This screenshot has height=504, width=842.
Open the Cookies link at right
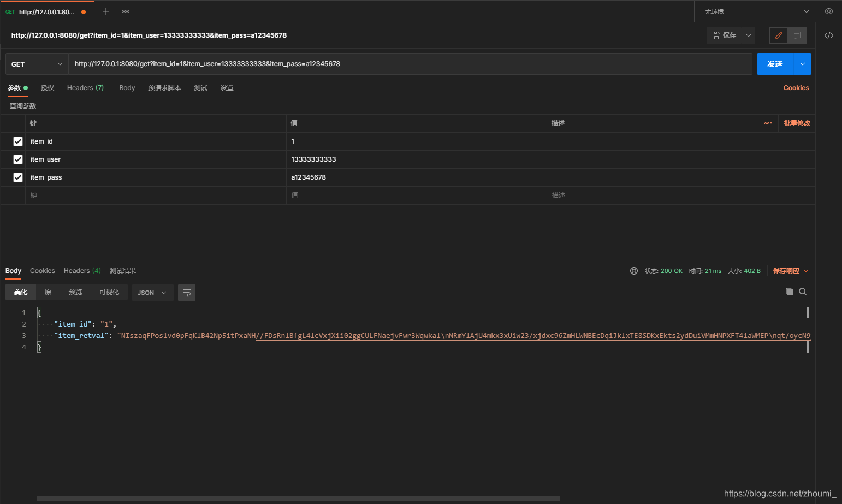point(796,88)
